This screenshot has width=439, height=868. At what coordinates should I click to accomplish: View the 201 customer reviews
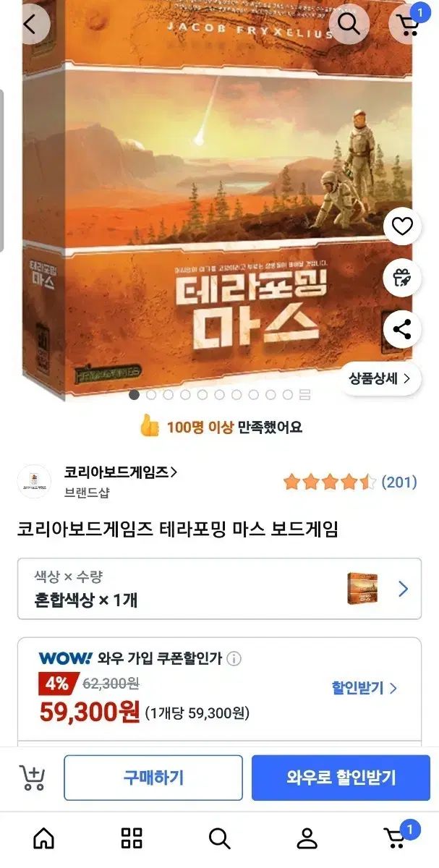point(399,482)
